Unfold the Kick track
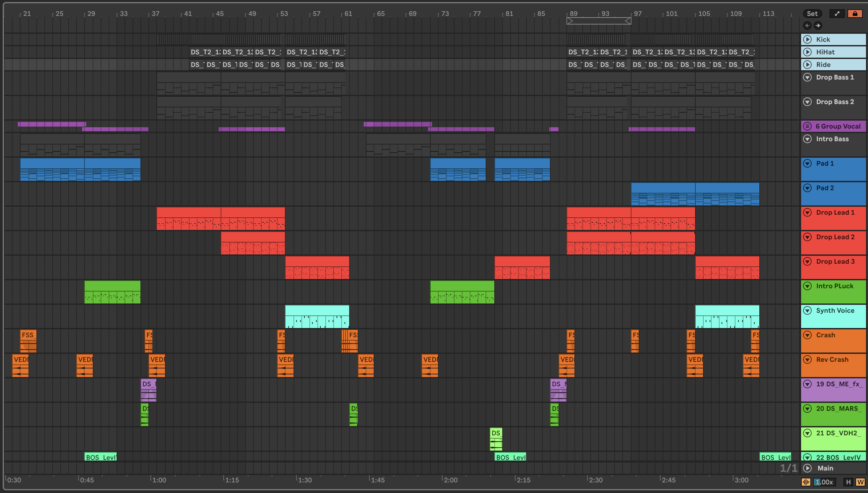 [x=807, y=39]
